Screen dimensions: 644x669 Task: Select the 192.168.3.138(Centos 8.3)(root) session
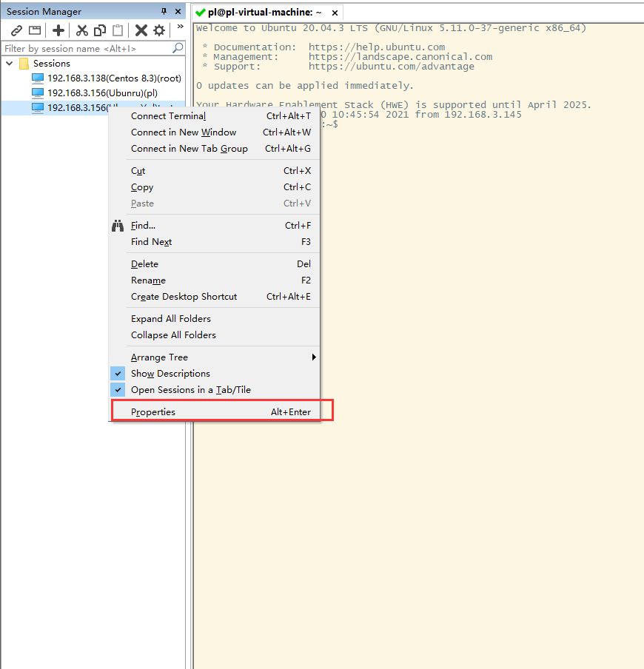115,78
